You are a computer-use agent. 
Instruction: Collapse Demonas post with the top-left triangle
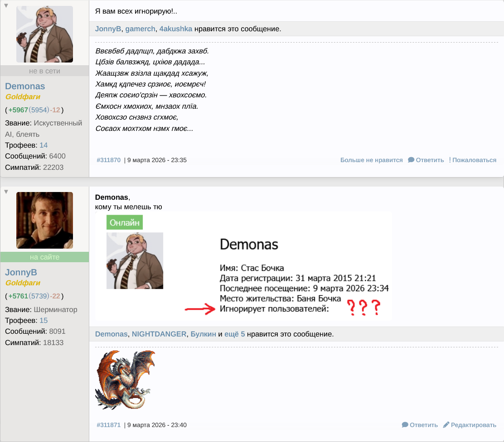[6, 5]
